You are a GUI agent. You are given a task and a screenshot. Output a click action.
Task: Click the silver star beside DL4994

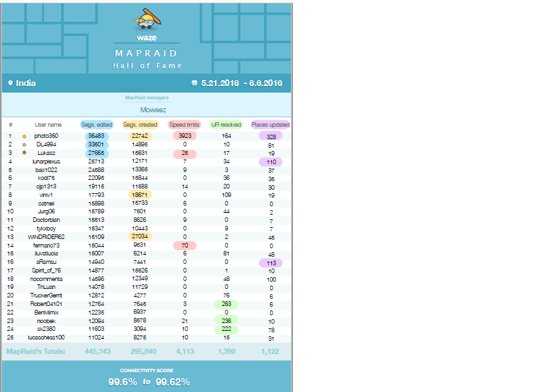[x=24, y=144]
